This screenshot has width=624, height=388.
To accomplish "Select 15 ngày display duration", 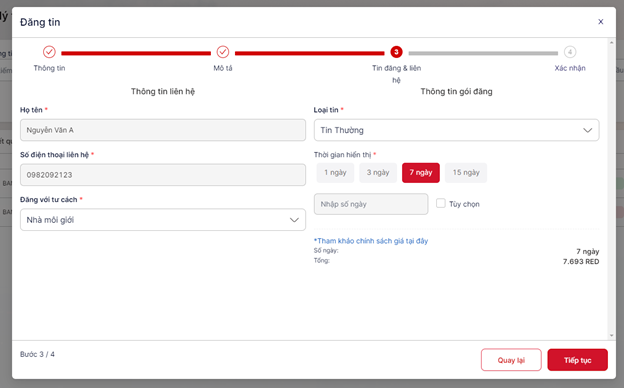I will [x=466, y=173].
